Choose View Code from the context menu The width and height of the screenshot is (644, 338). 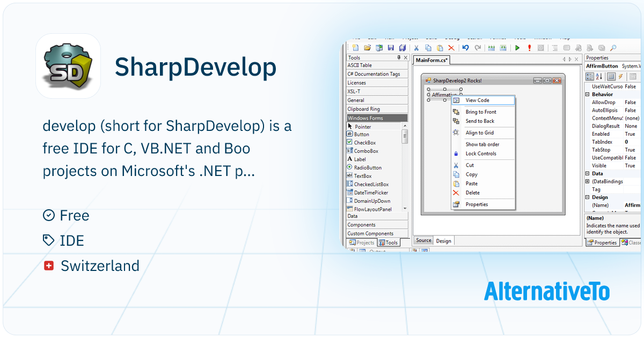[x=478, y=100]
